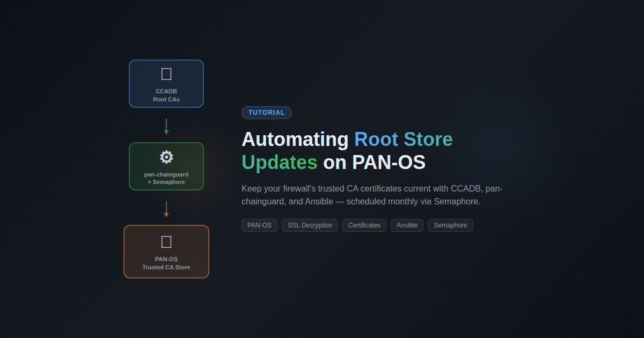
Task: Click the green "Updates" word in title
Action: [279, 162]
